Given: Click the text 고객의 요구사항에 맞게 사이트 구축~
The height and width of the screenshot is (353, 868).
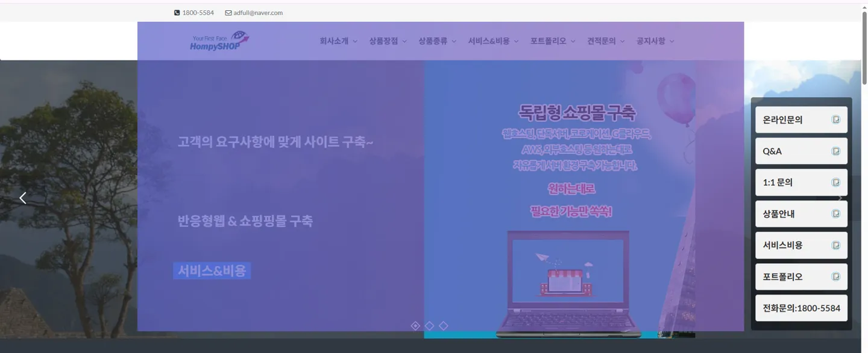Looking at the screenshot, I should tap(275, 142).
